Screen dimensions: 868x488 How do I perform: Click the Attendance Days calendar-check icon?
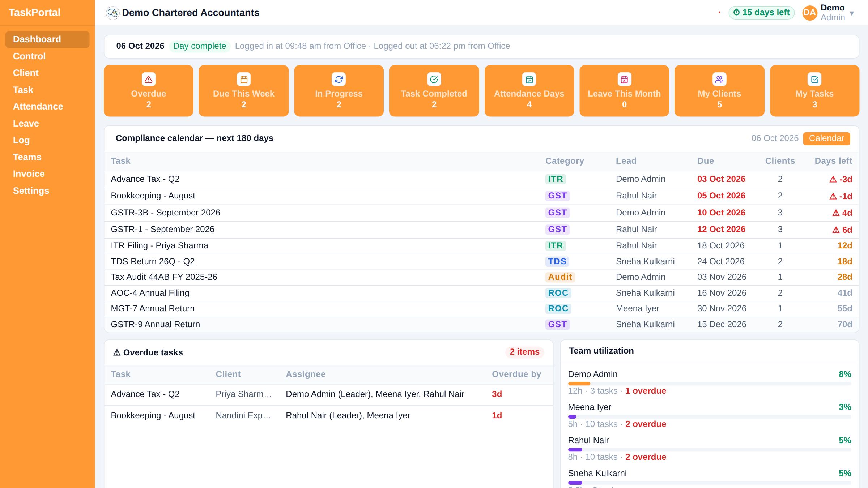pos(529,80)
